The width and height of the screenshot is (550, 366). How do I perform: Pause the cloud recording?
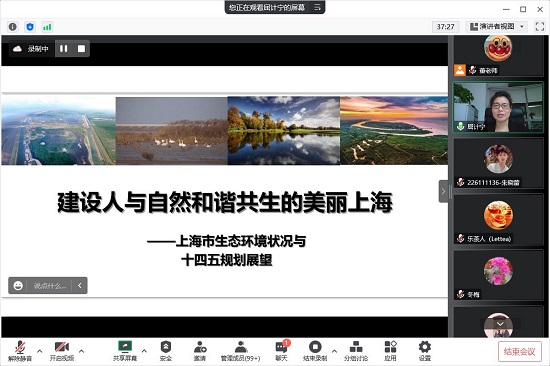[63, 48]
